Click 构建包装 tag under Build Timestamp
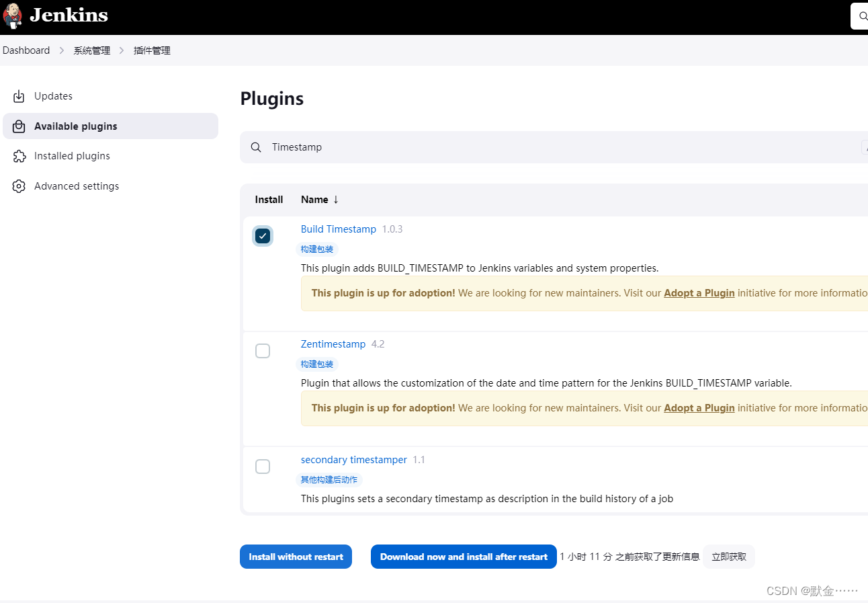The width and height of the screenshot is (868, 603). (x=316, y=249)
